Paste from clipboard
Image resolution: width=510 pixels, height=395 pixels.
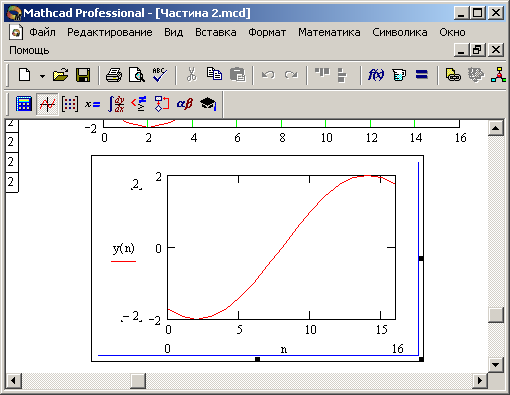pos(238,75)
